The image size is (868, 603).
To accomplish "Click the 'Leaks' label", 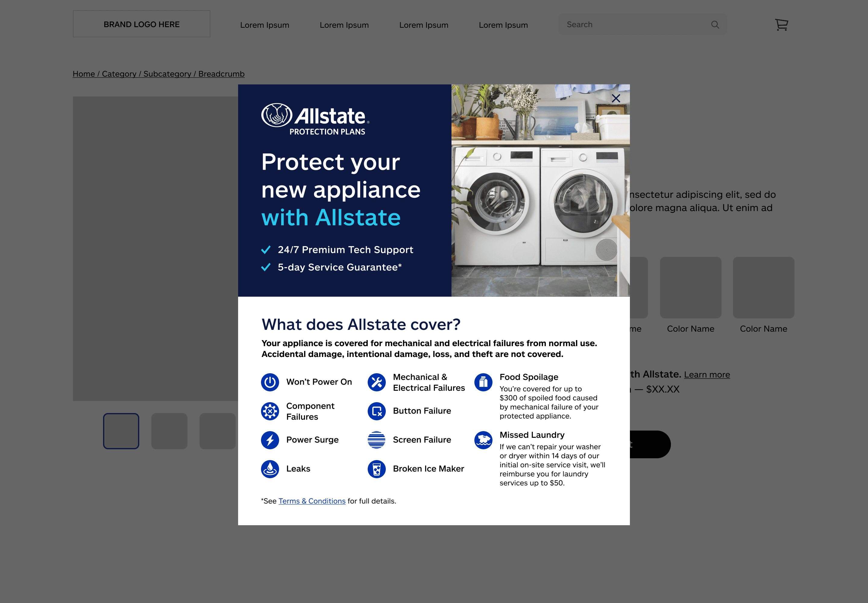I will [x=298, y=469].
